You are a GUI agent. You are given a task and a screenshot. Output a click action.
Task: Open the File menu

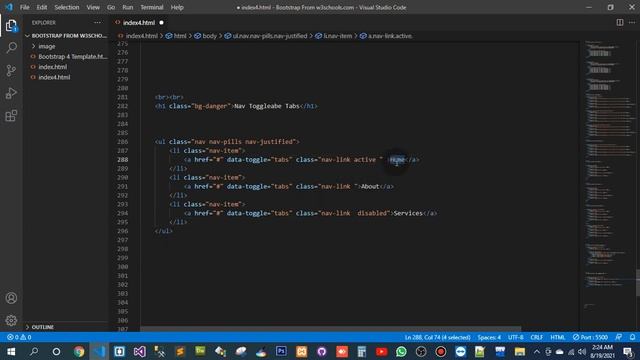(x=24, y=7)
